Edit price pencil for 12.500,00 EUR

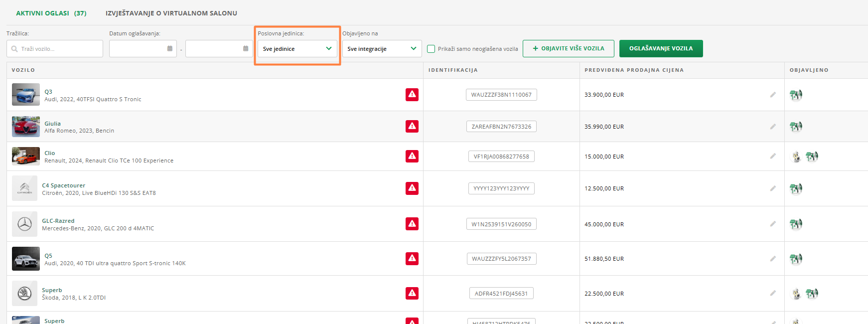[x=773, y=188]
